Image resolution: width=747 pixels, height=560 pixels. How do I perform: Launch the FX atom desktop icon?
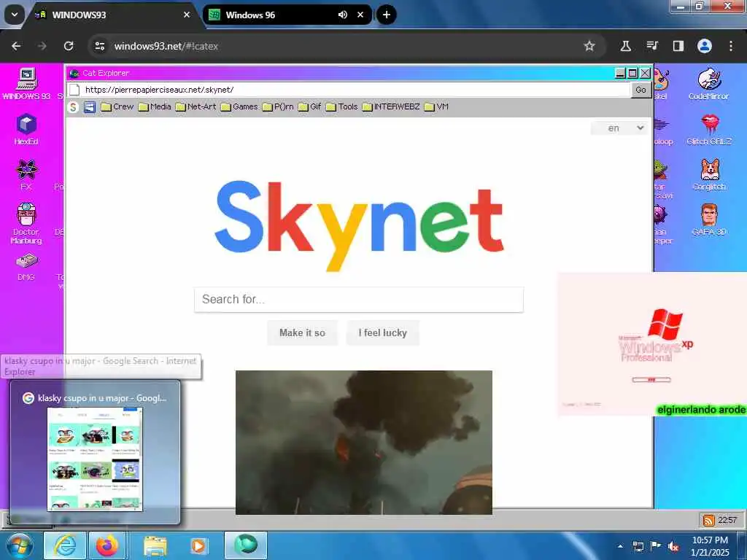point(26,175)
